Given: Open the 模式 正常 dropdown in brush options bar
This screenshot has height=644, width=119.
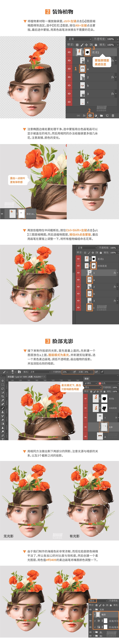Looking at the screenshot, I should click(x=40, y=372).
